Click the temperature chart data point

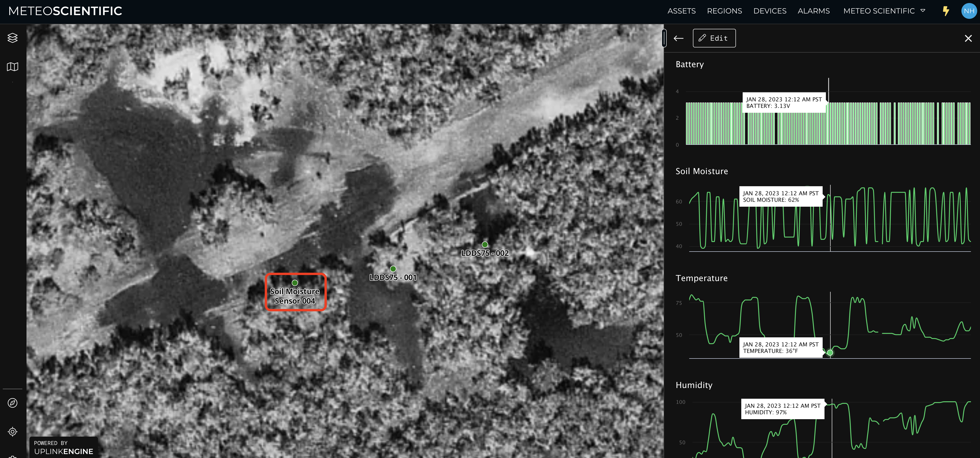coord(830,353)
